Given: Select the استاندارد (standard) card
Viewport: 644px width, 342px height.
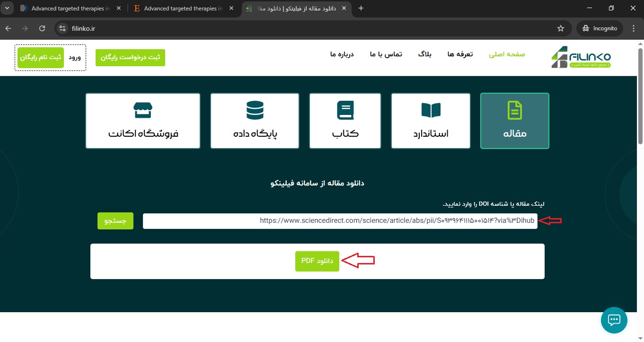Looking at the screenshot, I should (431, 121).
